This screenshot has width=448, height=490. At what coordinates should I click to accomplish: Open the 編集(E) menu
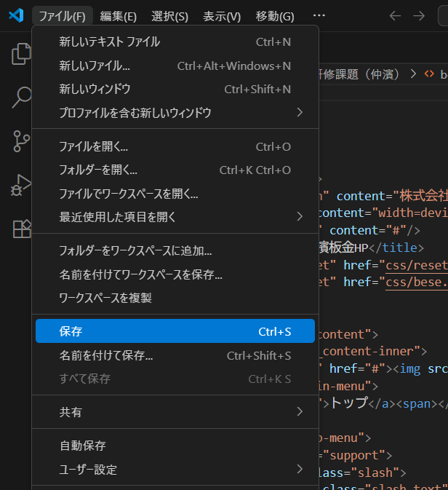coord(118,16)
